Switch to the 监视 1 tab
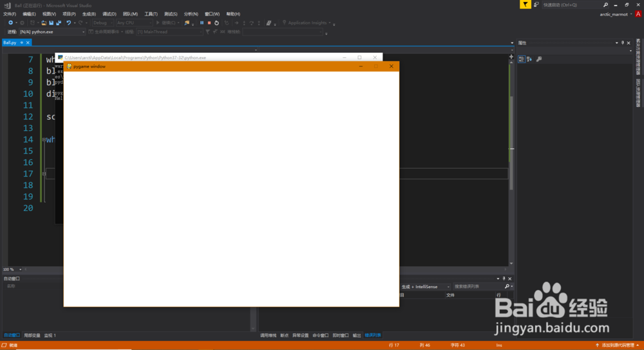Viewport: 644px width, 350px height. 50,335
